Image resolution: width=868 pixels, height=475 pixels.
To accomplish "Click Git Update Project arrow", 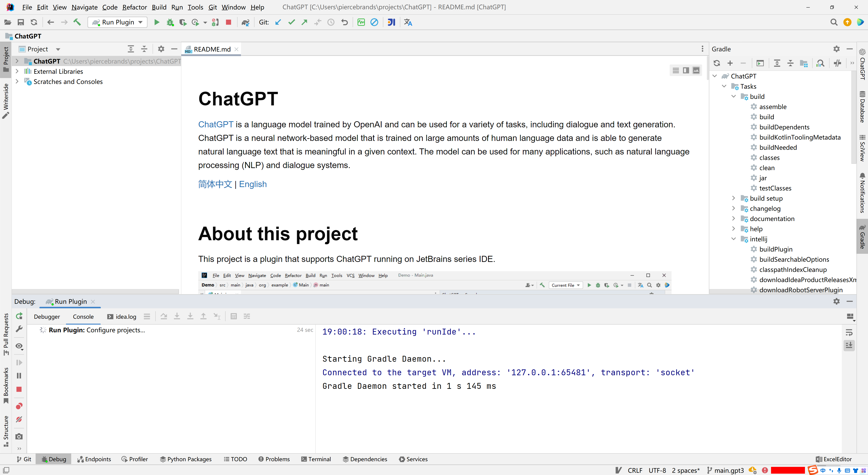I will click(278, 22).
